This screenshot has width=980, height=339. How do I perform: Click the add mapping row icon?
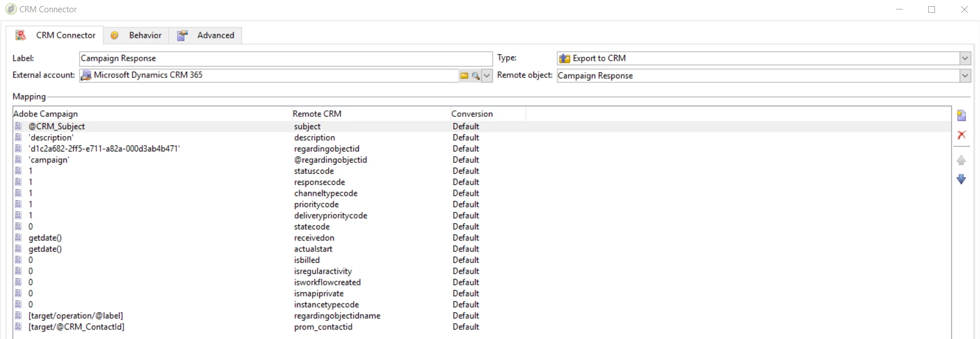click(961, 116)
